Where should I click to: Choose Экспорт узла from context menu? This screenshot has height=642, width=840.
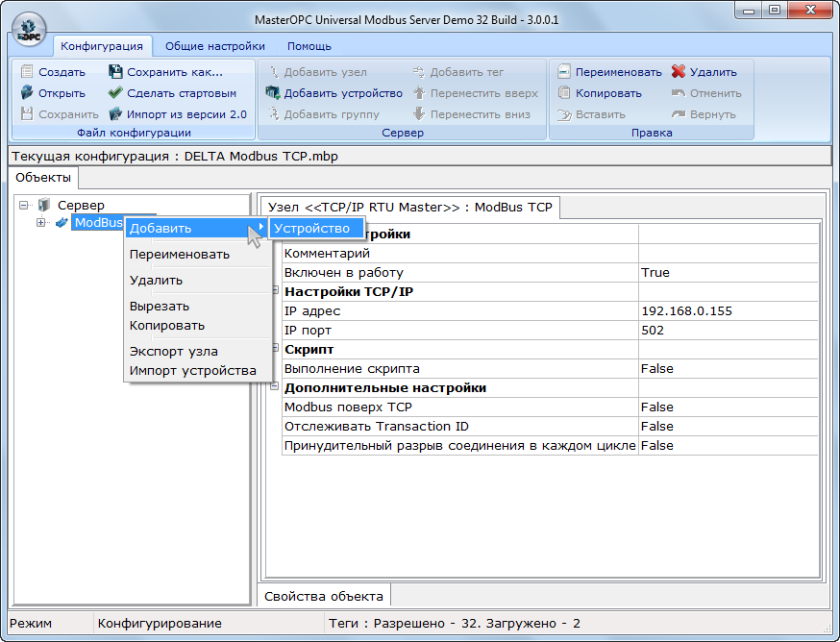tap(174, 352)
